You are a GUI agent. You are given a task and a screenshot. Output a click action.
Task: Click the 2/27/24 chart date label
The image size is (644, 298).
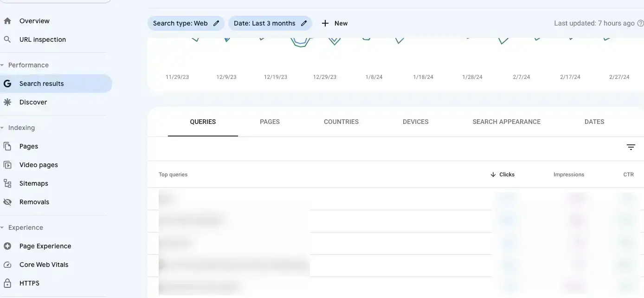(x=619, y=77)
